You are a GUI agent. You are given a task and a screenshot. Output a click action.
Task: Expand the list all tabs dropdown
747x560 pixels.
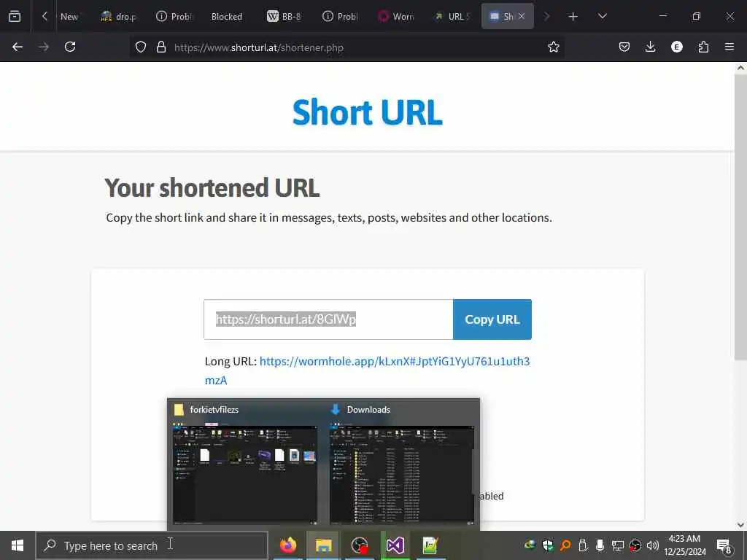602,16
